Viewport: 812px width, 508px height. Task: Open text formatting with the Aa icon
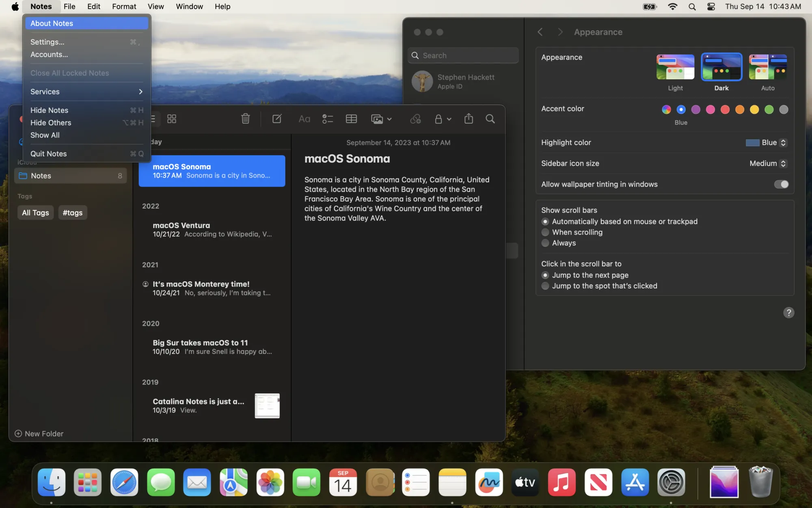pyautogui.click(x=304, y=119)
